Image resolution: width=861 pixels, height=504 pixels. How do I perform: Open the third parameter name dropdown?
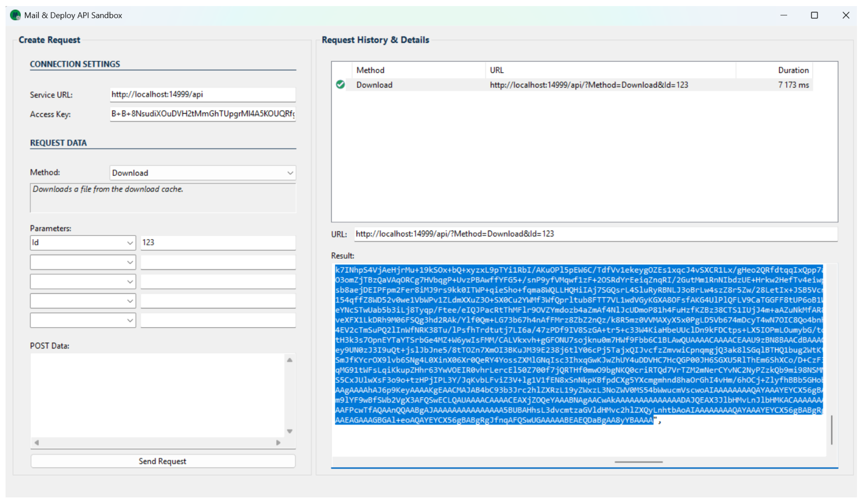[129, 282]
